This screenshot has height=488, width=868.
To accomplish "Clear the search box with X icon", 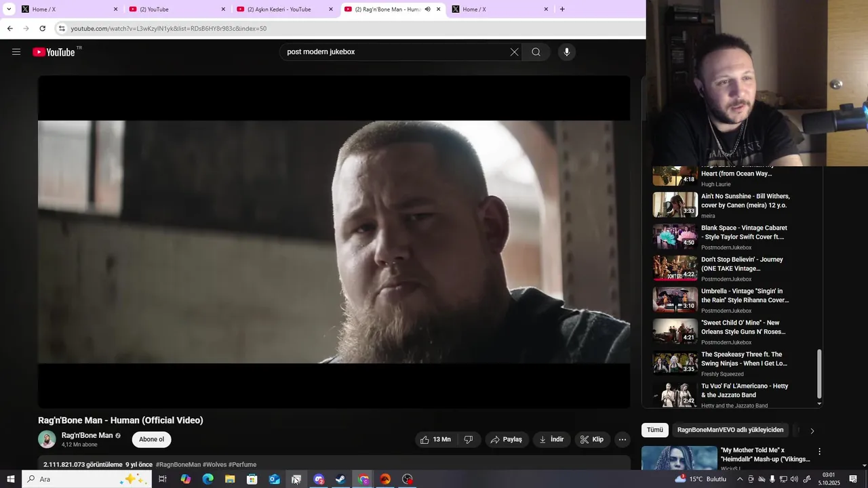I will tap(514, 52).
